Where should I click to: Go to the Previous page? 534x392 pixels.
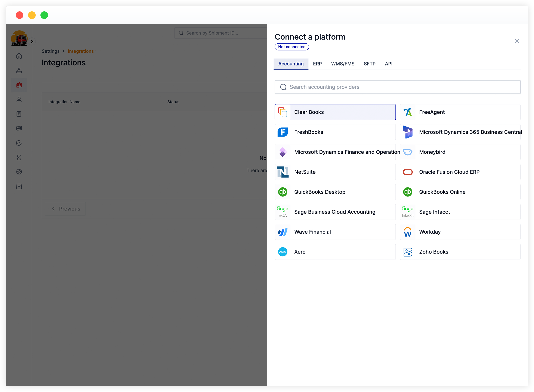click(x=65, y=209)
